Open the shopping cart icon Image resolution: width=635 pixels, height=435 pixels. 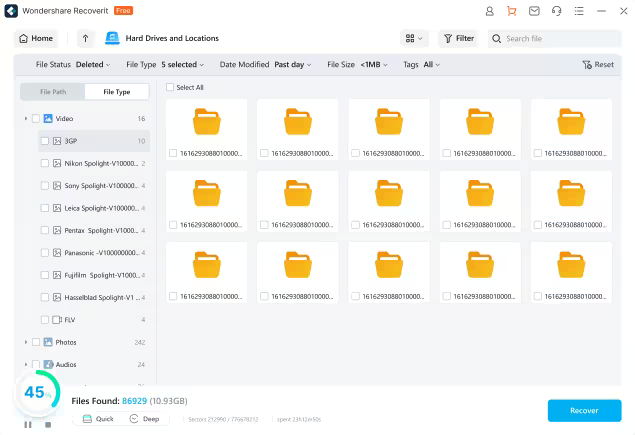coord(511,11)
